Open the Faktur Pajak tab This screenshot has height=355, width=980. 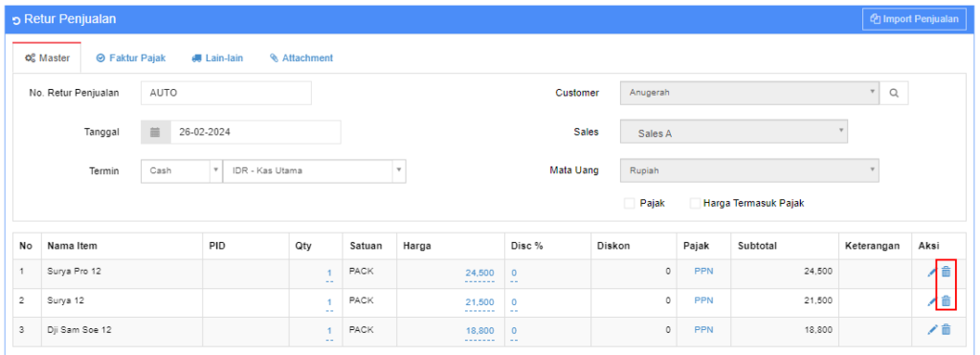point(130,58)
